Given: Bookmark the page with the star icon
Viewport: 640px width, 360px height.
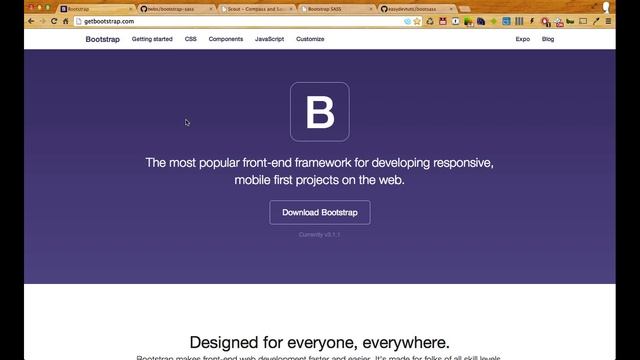Looking at the screenshot, I should 417,22.
